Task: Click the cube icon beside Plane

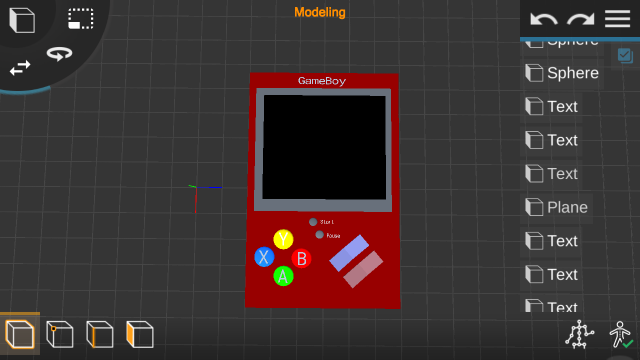Action: (x=534, y=207)
